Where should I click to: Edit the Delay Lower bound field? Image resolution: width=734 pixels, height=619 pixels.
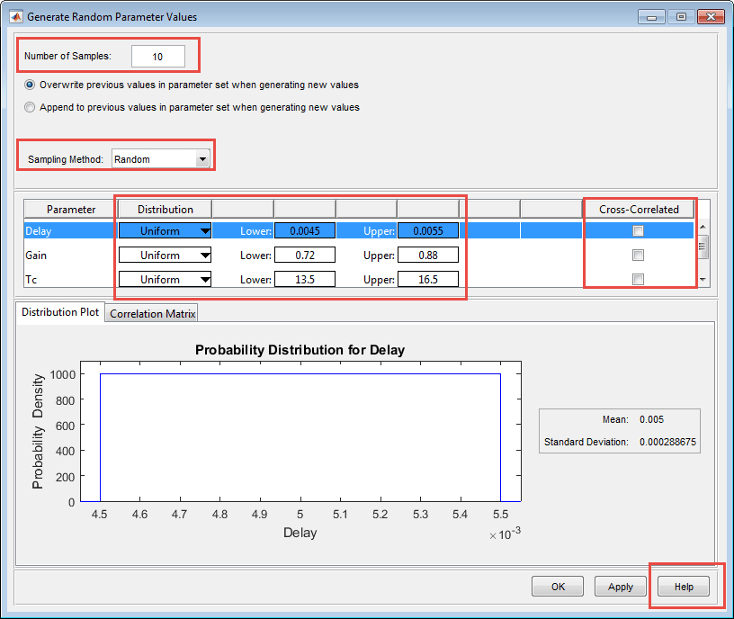[305, 231]
